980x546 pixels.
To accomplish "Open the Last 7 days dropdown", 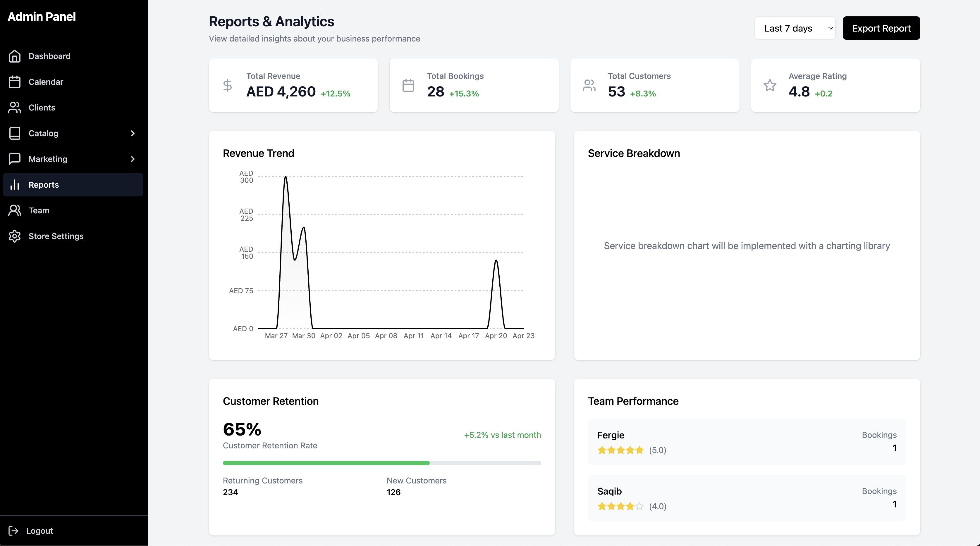I will 795,28.
